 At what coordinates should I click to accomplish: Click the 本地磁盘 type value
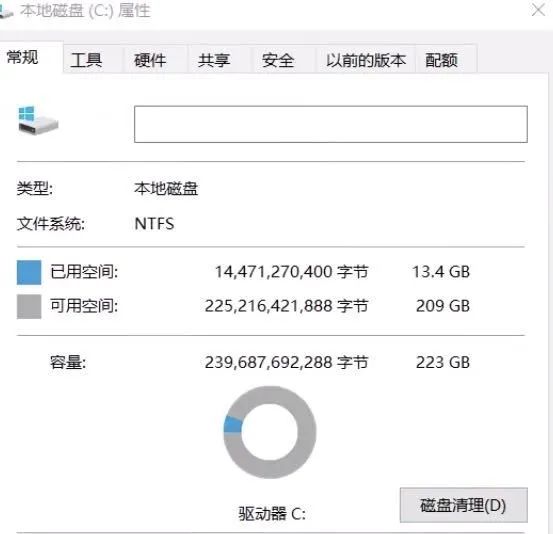[x=166, y=188]
